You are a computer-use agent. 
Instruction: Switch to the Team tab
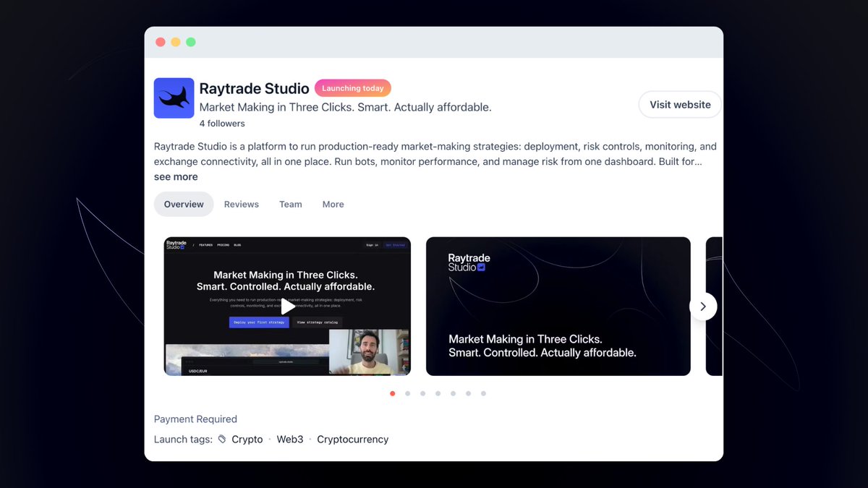290,204
